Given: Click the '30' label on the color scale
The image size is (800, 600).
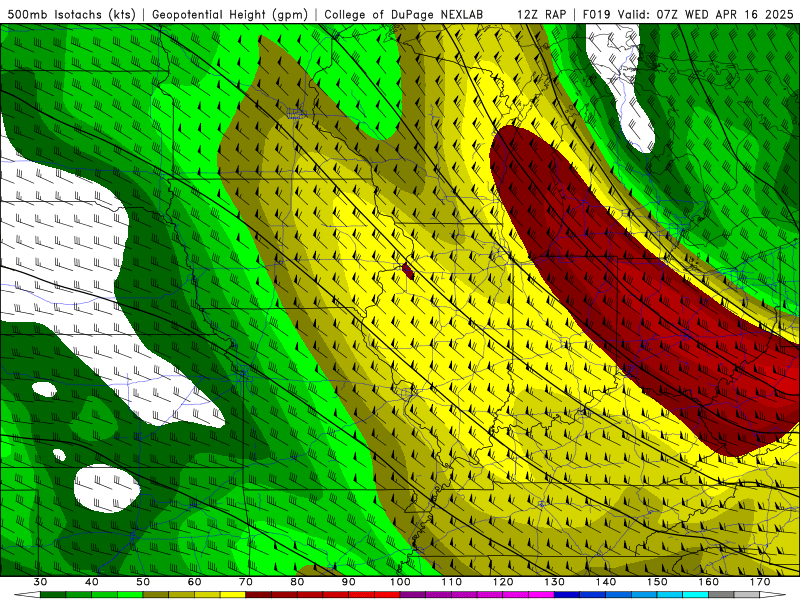Looking at the screenshot, I should (40, 582).
